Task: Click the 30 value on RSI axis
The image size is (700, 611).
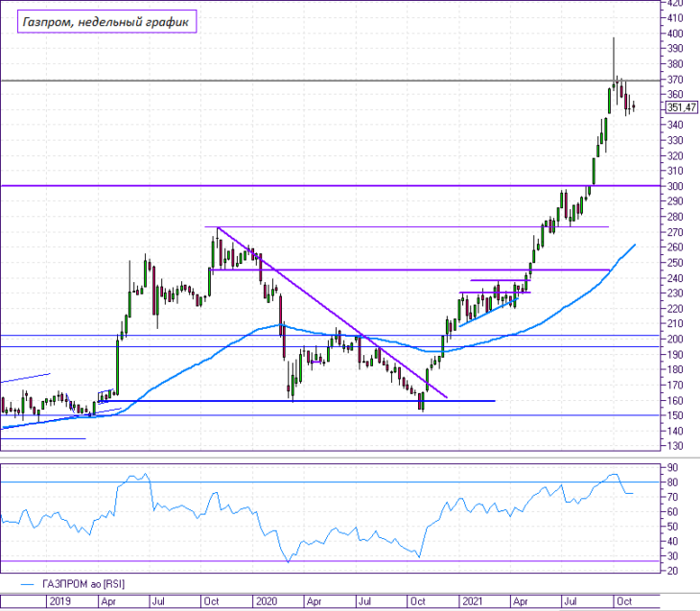Action: (672, 556)
